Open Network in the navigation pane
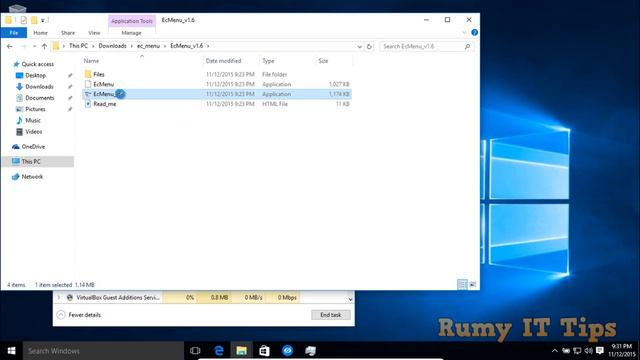 pos(32,177)
